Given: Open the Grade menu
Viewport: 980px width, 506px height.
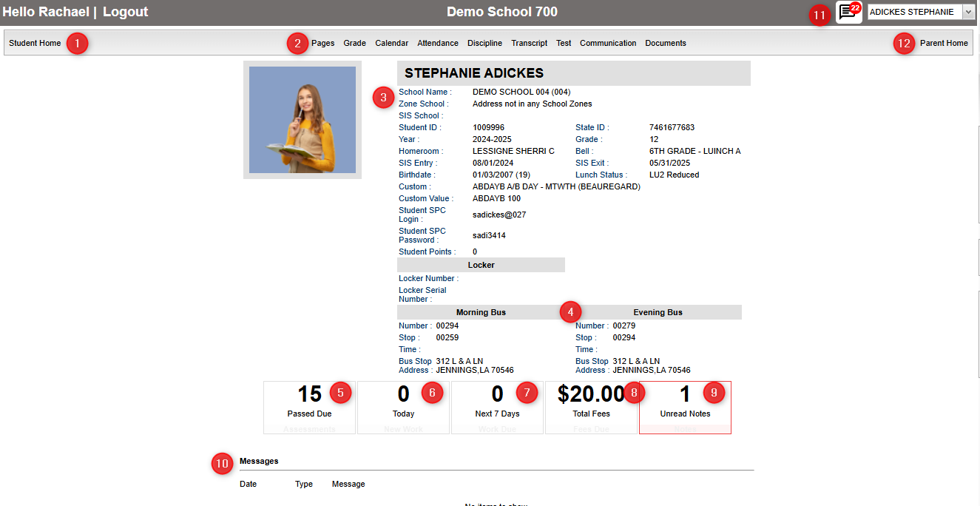Looking at the screenshot, I should coord(355,43).
